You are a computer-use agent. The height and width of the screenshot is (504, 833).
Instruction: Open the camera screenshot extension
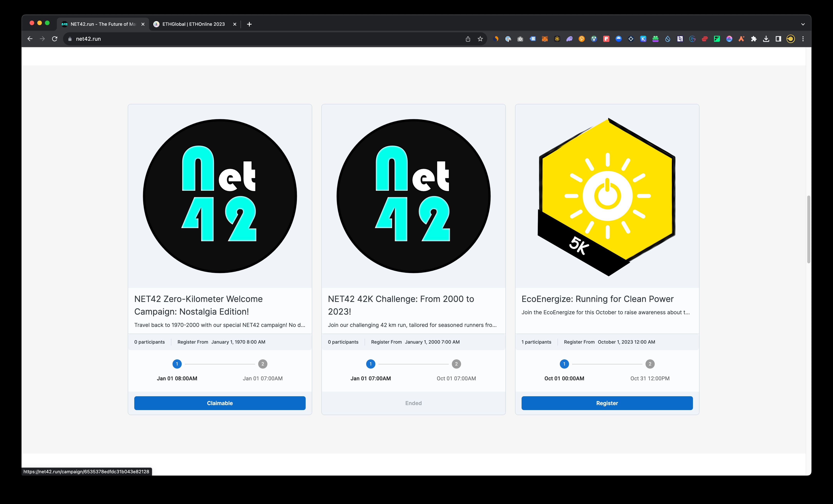click(520, 39)
